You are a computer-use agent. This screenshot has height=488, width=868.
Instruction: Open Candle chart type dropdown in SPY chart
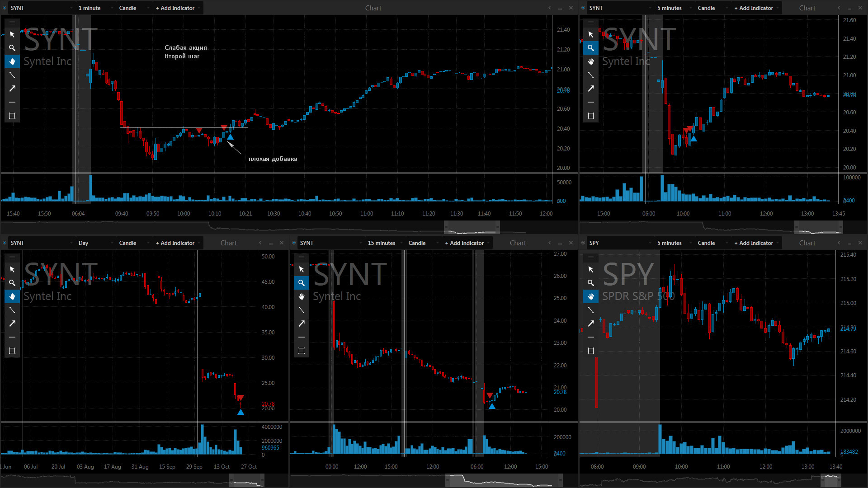(x=713, y=243)
